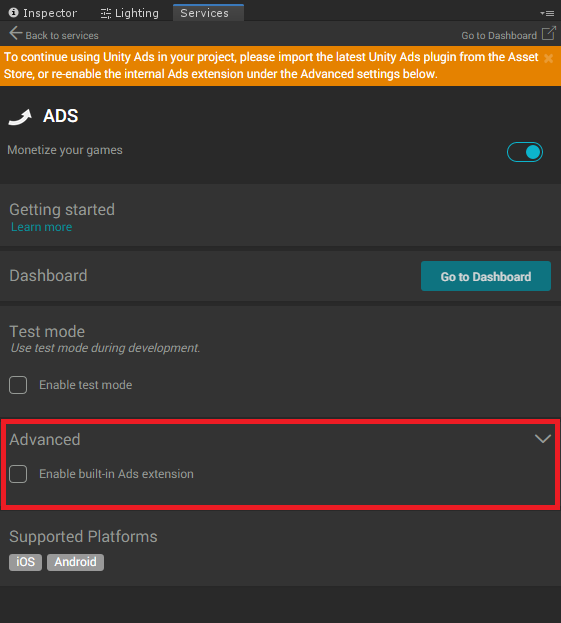This screenshot has width=561, height=623.
Task: Click the Test mode heading
Action: [x=47, y=331]
